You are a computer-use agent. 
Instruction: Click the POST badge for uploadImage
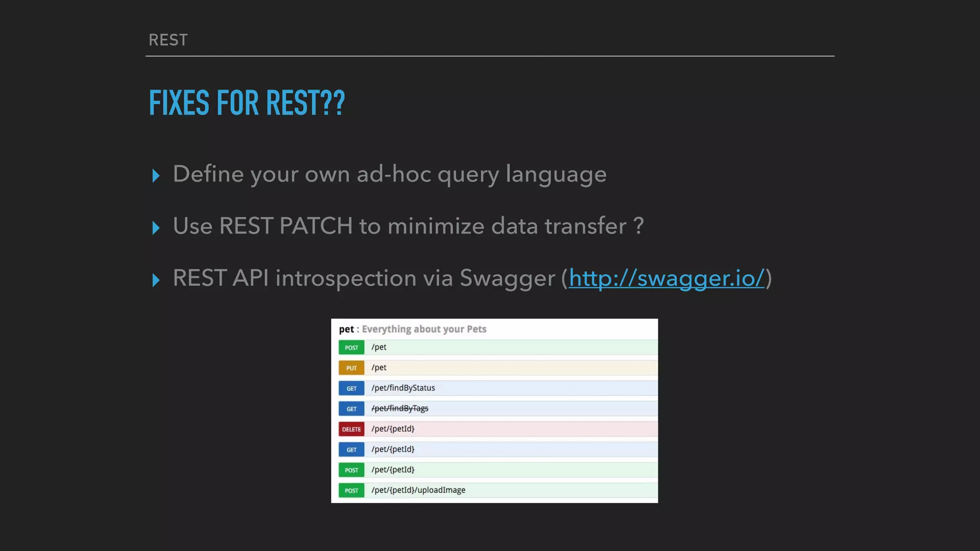tap(351, 490)
